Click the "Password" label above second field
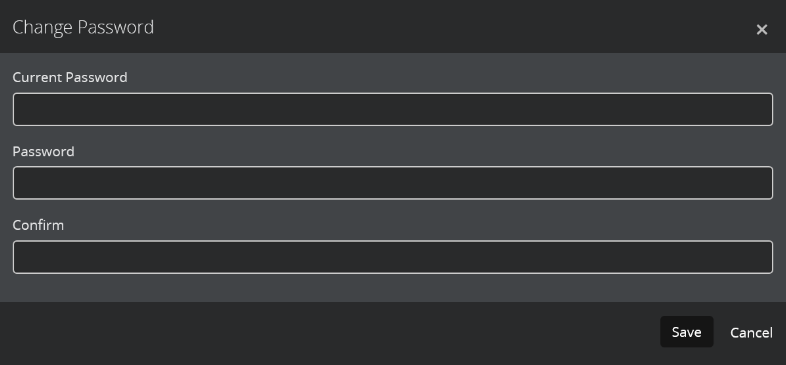This screenshot has height=365, width=786. [x=43, y=151]
